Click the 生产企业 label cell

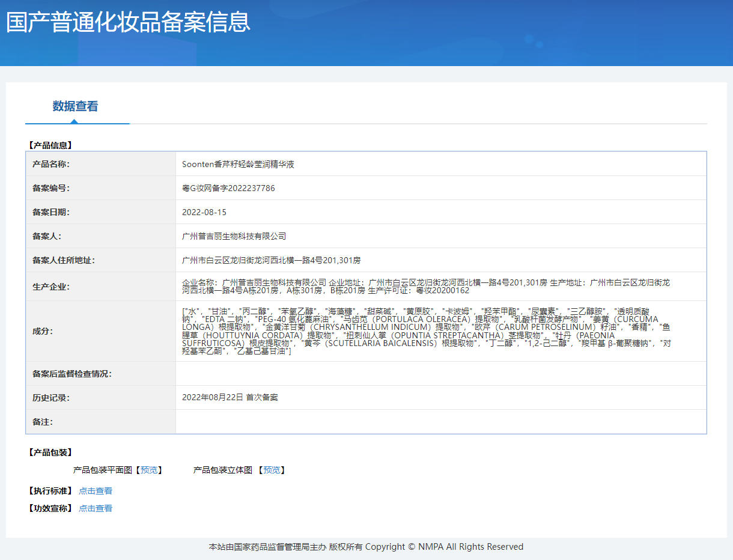point(101,287)
